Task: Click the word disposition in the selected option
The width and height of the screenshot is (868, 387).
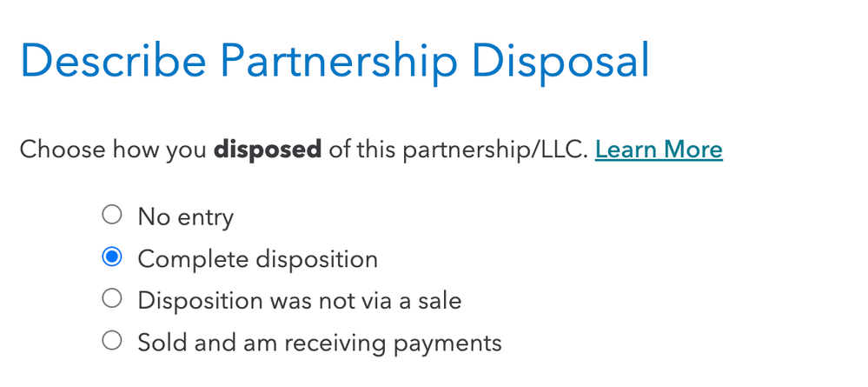Action: [x=315, y=259]
